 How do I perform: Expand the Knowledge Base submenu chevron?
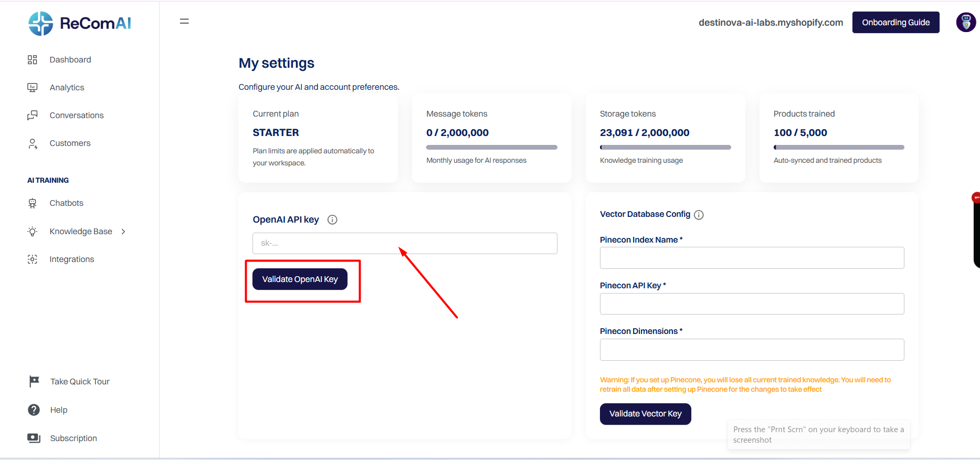123,232
